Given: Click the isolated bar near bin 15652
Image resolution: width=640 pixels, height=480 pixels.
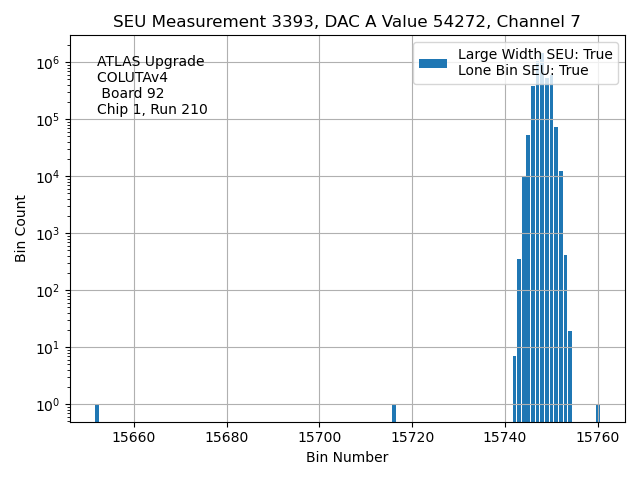Looking at the screenshot, I should (x=97, y=413).
